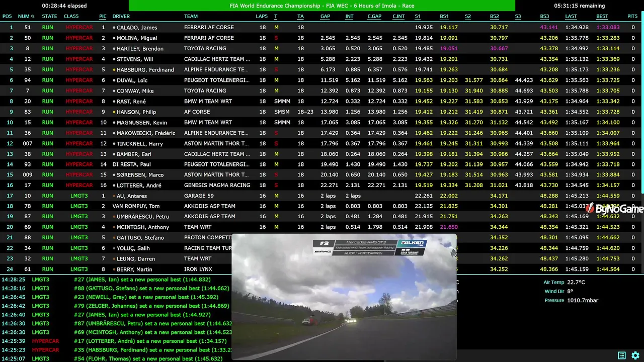Open the settings gear icon

pyautogui.click(x=635, y=355)
